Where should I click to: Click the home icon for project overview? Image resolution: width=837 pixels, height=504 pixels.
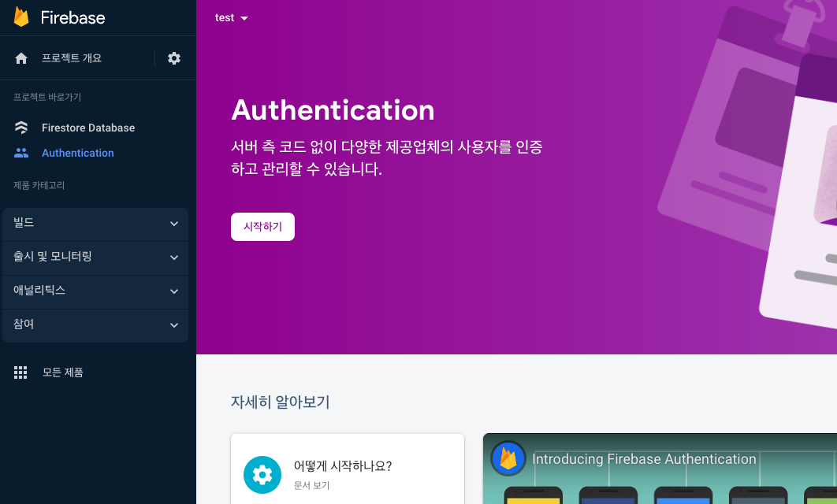click(20, 58)
